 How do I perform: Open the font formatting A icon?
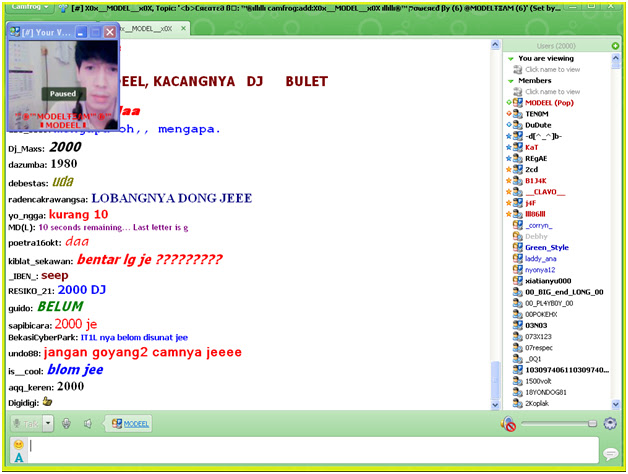[x=18, y=458]
